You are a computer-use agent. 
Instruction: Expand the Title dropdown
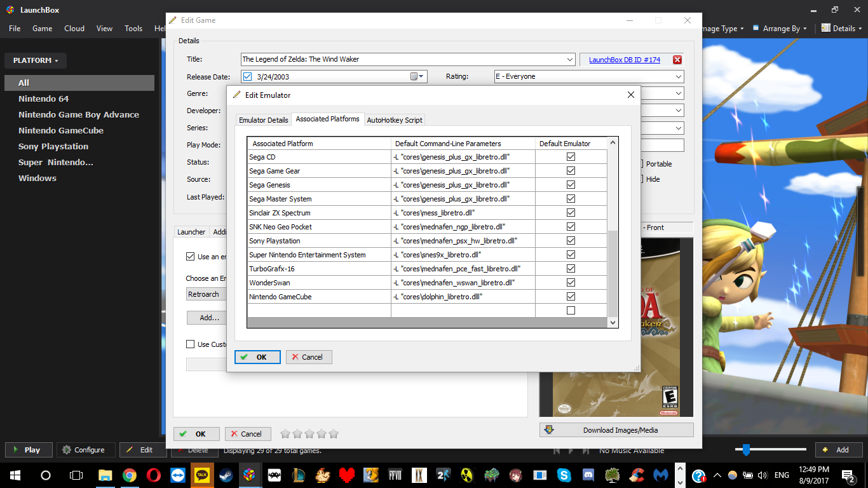pos(569,60)
